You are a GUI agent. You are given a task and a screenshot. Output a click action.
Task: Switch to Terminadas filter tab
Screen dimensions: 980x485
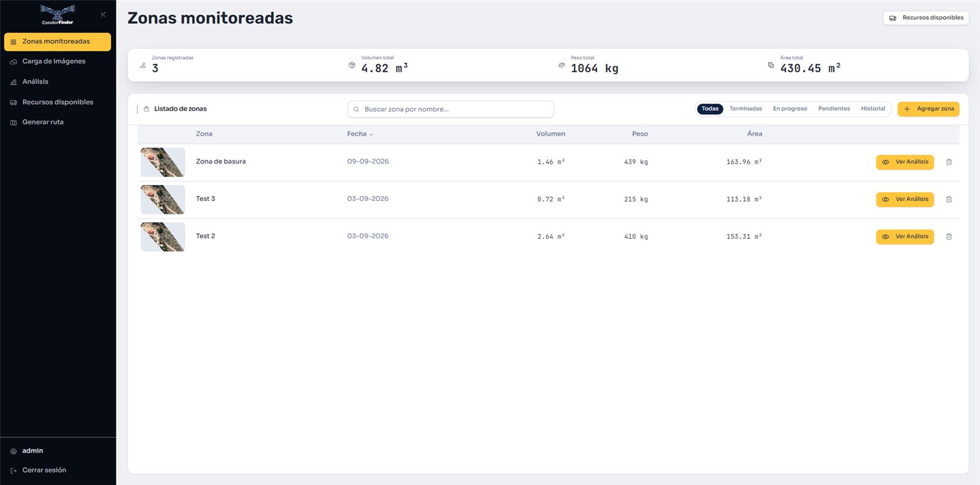click(745, 109)
